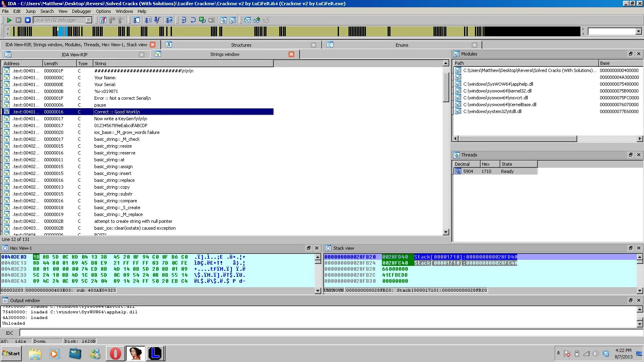
Task: Terminate the process with the stop icon
Action: [28, 20]
